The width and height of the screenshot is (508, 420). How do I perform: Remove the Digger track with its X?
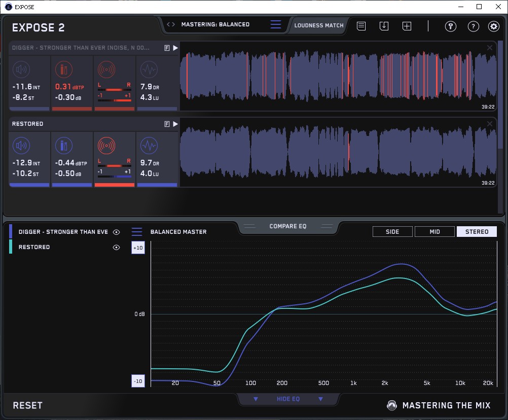point(490,48)
